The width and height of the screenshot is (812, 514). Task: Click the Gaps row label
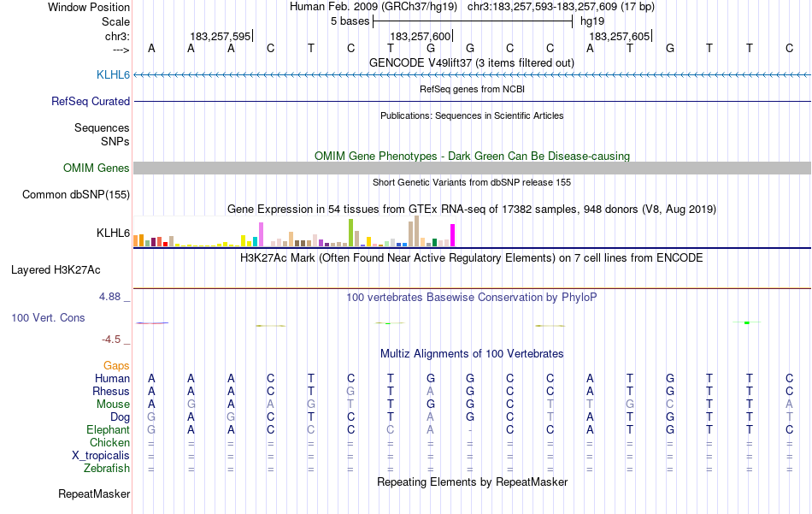(116, 366)
